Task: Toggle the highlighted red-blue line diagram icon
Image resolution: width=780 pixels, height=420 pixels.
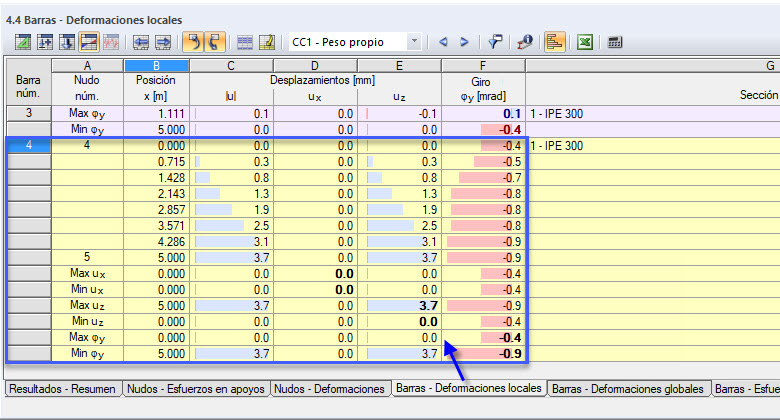Action: [x=89, y=42]
